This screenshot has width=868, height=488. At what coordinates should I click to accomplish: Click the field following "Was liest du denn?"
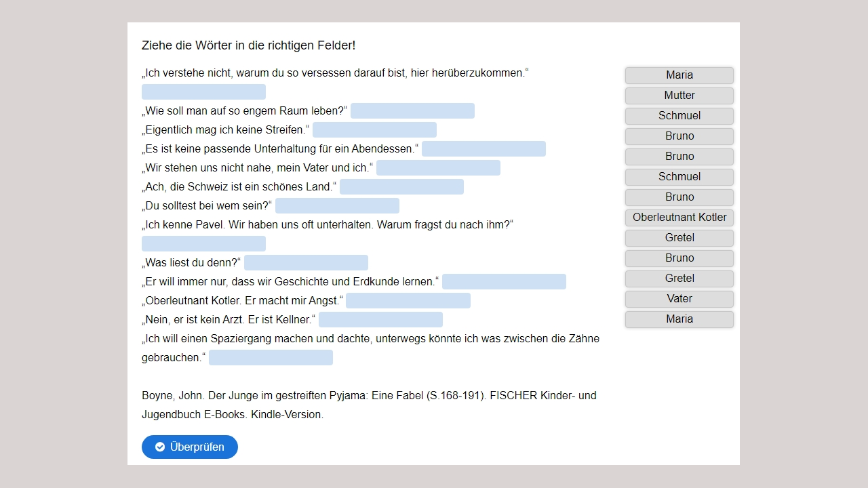coord(306,263)
